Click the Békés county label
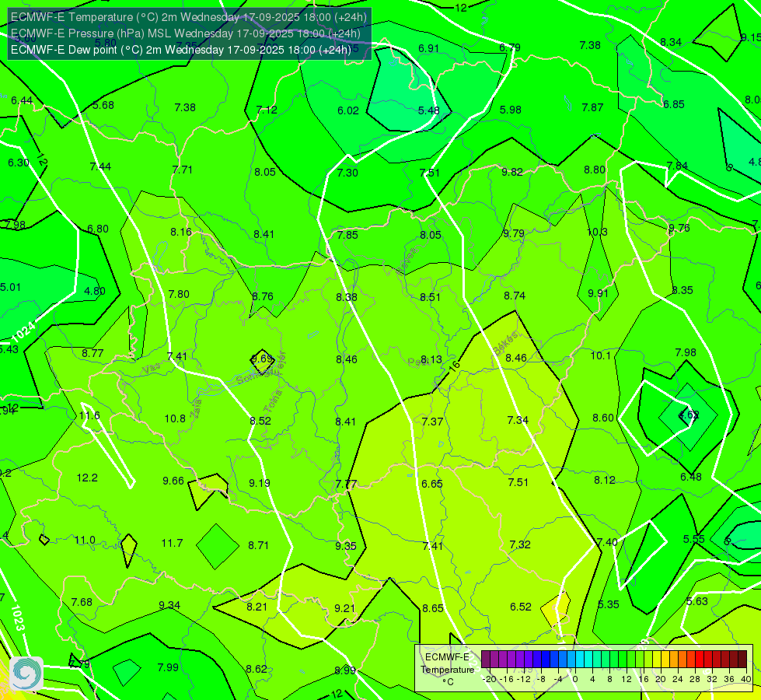The image size is (761, 700). (505, 344)
